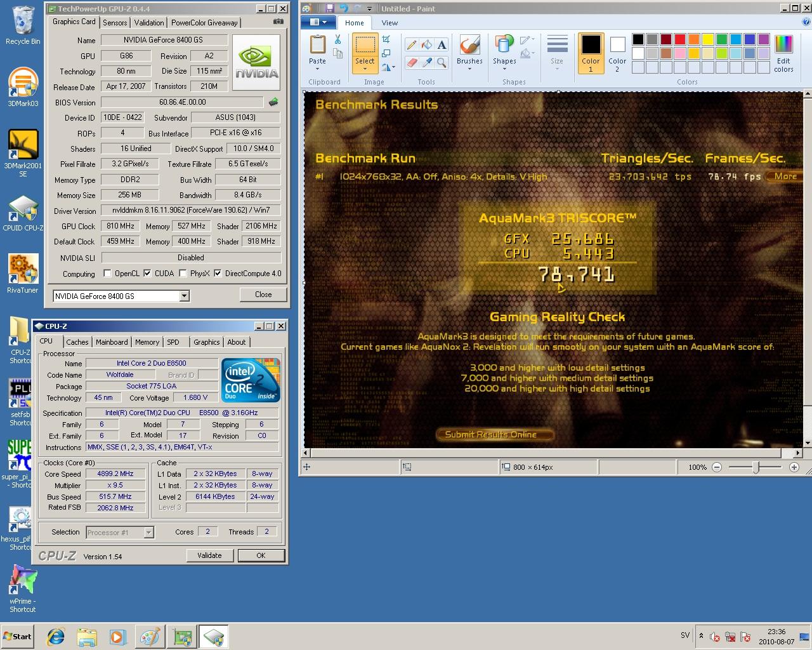Click the Undo arrow in Paint title bar
The image size is (812, 650).
click(x=344, y=8)
